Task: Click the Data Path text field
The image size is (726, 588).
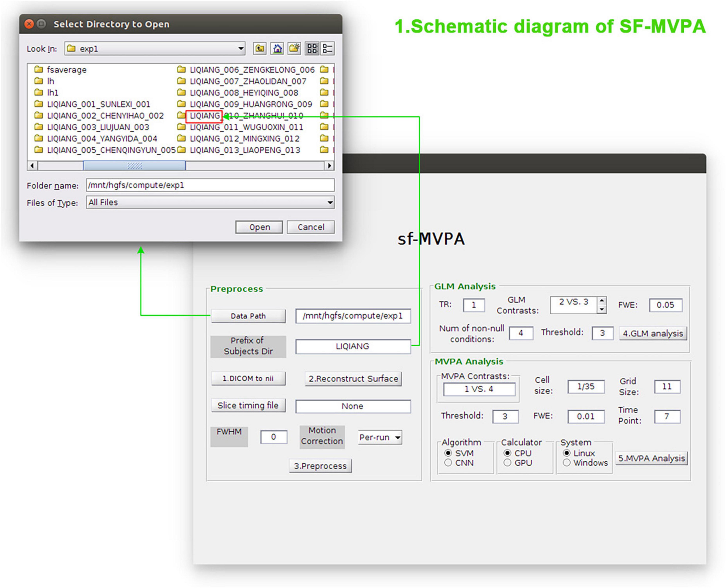Action: click(x=353, y=316)
